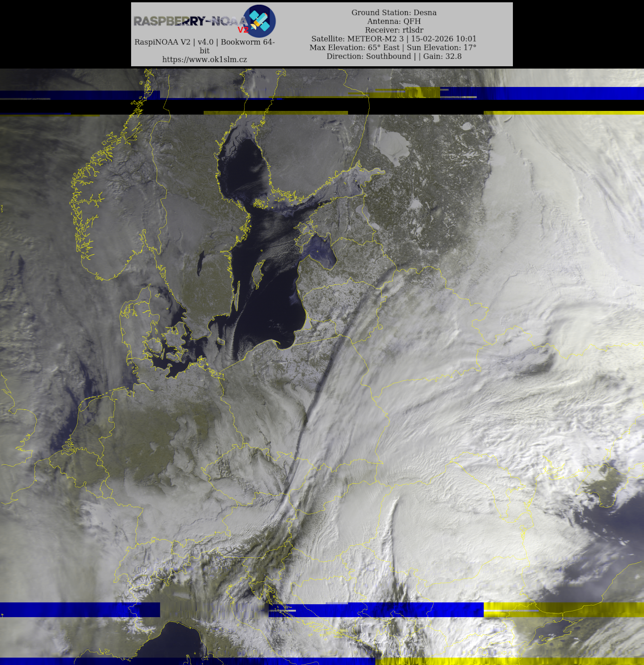Viewport: 644px width, 665px height.
Task: Click the Direction Southbound Gain line
Action: point(394,56)
